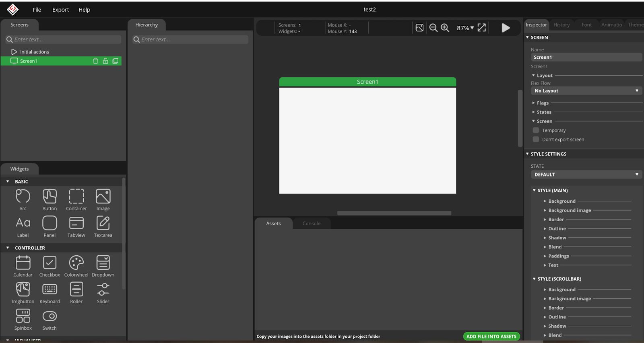Click the Hierarchy search field
The width and height of the screenshot is (644, 343).
190,39
